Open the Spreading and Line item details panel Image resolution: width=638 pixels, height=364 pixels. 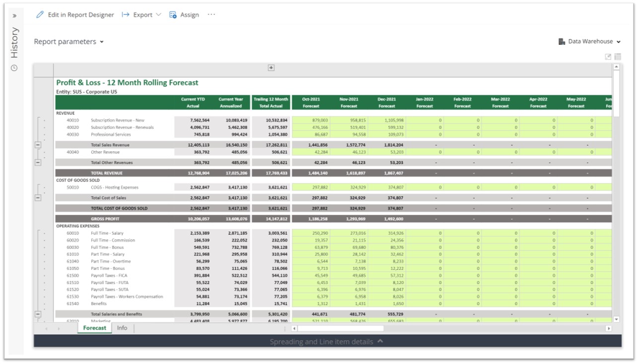tap(327, 341)
